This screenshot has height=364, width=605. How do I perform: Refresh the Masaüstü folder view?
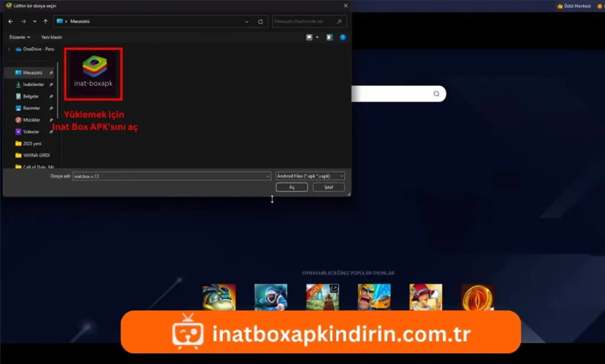click(x=261, y=22)
